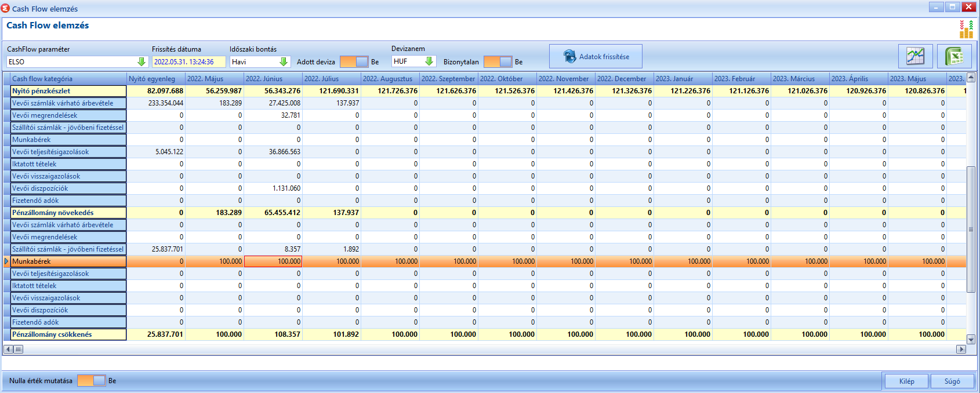Click the grid scroll-up arrow
Screen dimensions: 980x393
pyautogui.click(x=971, y=78)
